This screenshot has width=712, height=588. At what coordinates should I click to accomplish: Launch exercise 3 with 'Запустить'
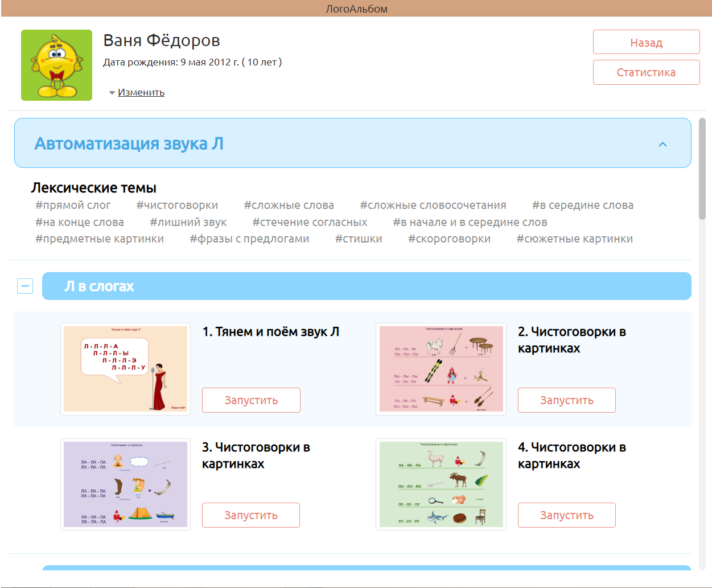[x=251, y=515]
